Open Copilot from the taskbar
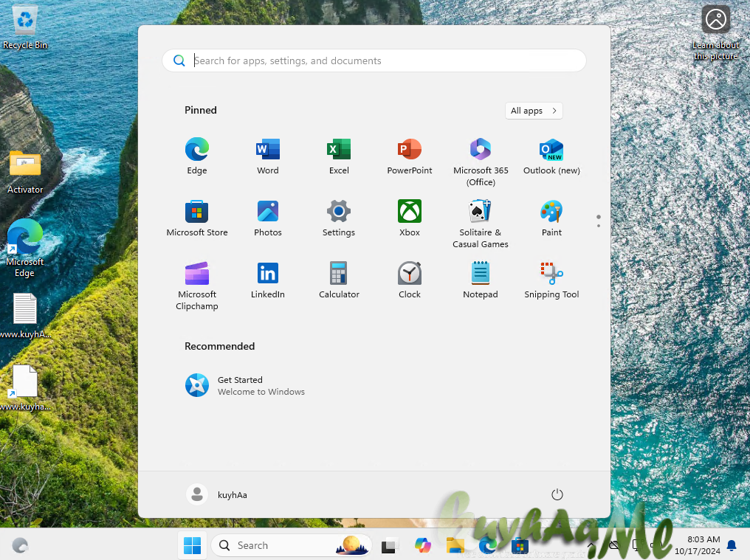This screenshot has height=560, width=750. tap(422, 545)
